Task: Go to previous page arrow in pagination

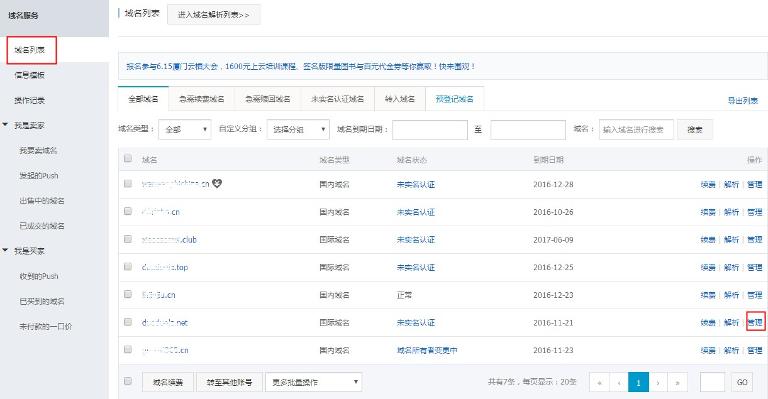Action: (619, 382)
